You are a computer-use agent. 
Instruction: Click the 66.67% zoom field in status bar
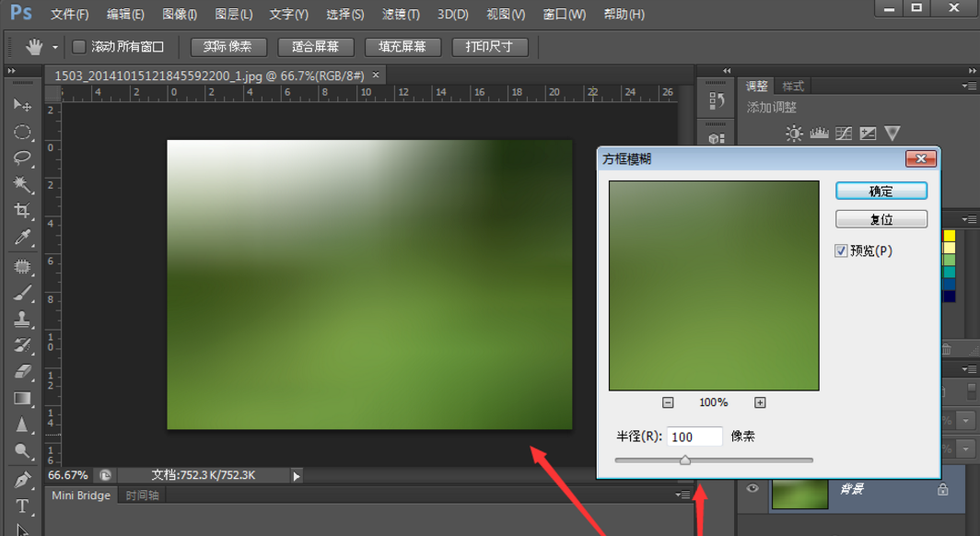pos(68,475)
